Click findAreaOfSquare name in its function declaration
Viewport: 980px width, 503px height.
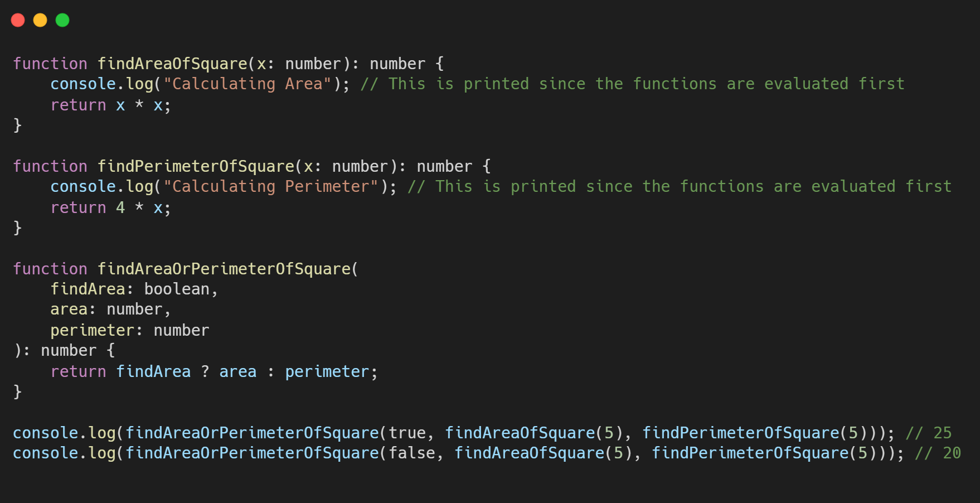[x=172, y=64]
